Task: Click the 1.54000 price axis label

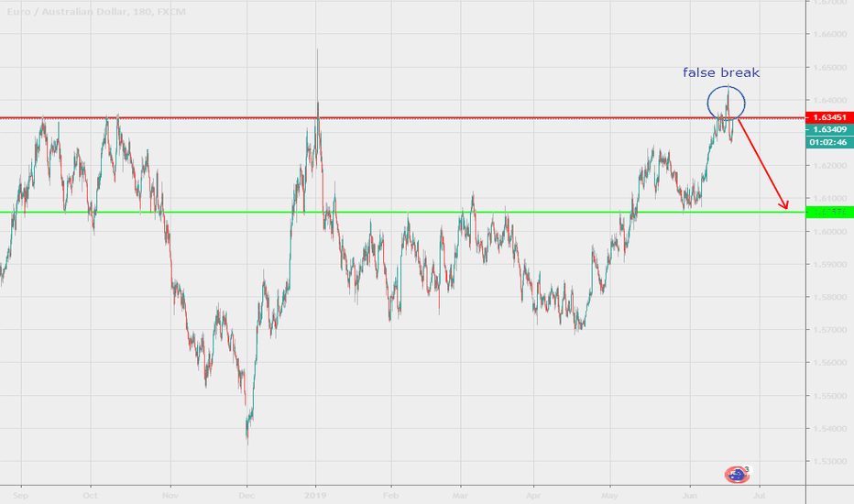Action: [x=830, y=428]
